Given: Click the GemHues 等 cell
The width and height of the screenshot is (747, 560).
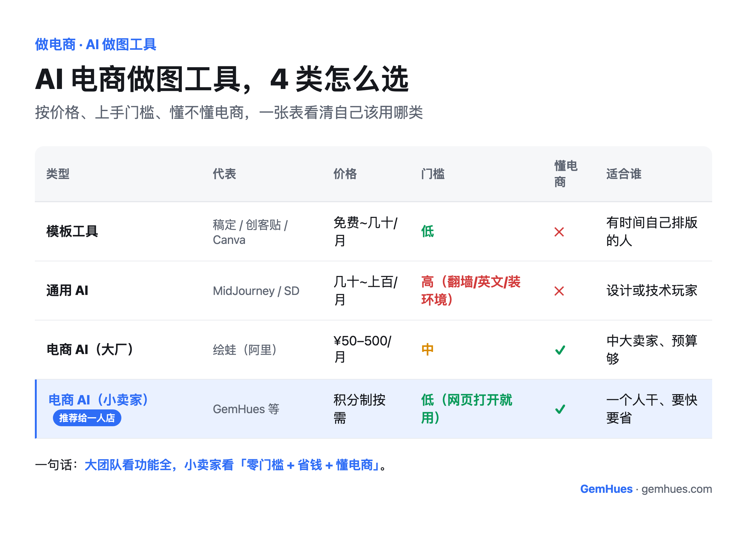Looking at the screenshot, I should [x=246, y=409].
